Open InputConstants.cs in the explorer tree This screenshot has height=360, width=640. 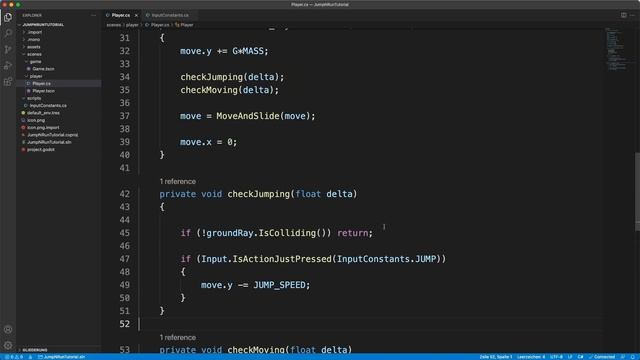coord(48,106)
